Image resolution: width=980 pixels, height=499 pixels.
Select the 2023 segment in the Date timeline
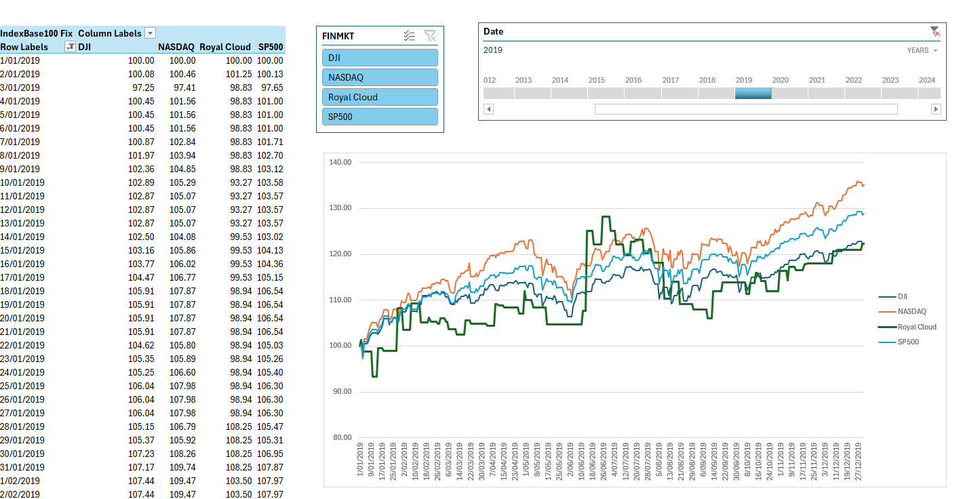900,93
